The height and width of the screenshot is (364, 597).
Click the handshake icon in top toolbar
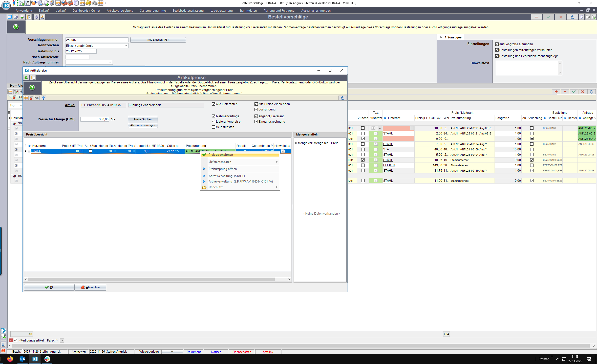coord(33,3)
